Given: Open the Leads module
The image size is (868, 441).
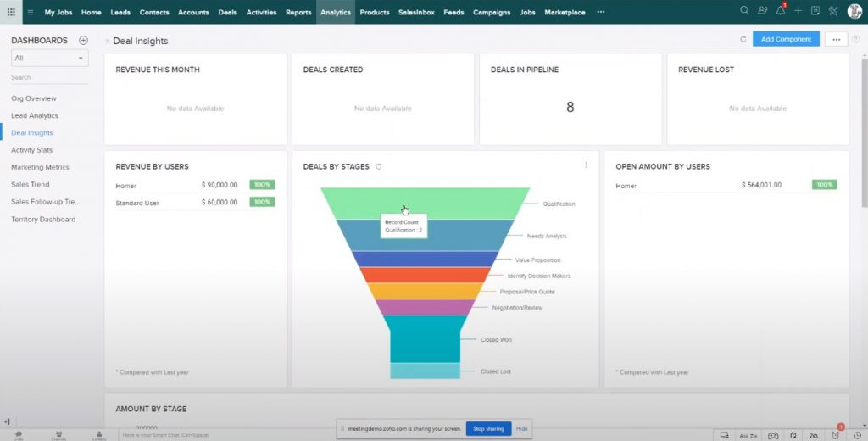Looking at the screenshot, I should click(x=120, y=12).
